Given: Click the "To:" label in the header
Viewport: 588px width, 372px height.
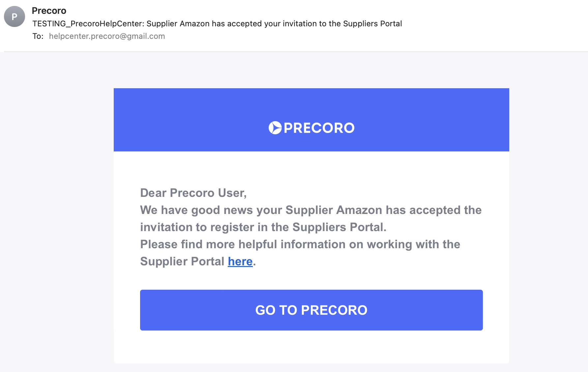Looking at the screenshot, I should pyautogui.click(x=38, y=36).
